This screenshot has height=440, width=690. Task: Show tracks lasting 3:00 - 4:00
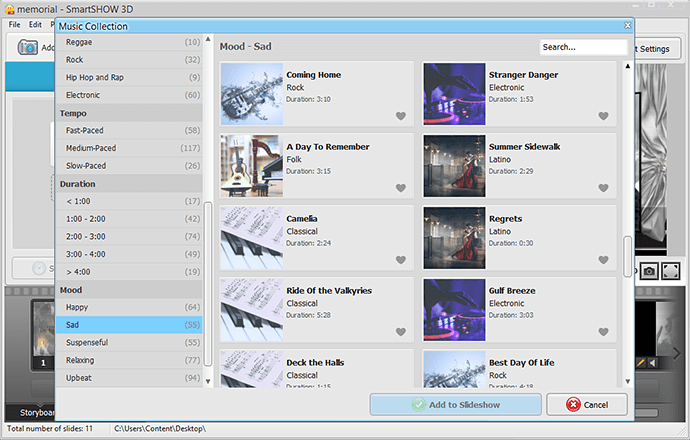[129, 254]
